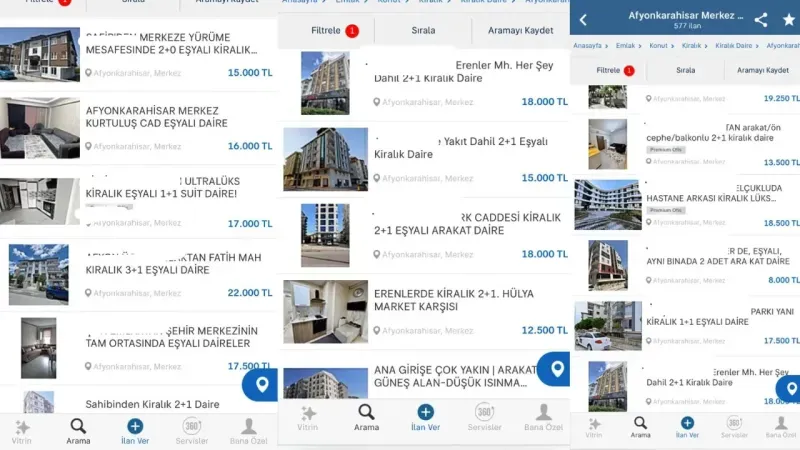The width and height of the screenshot is (800, 450).
Task: Open Kiralık Daire breadcrumb under Afyonkarahisar Merkez title
Action: click(x=732, y=46)
